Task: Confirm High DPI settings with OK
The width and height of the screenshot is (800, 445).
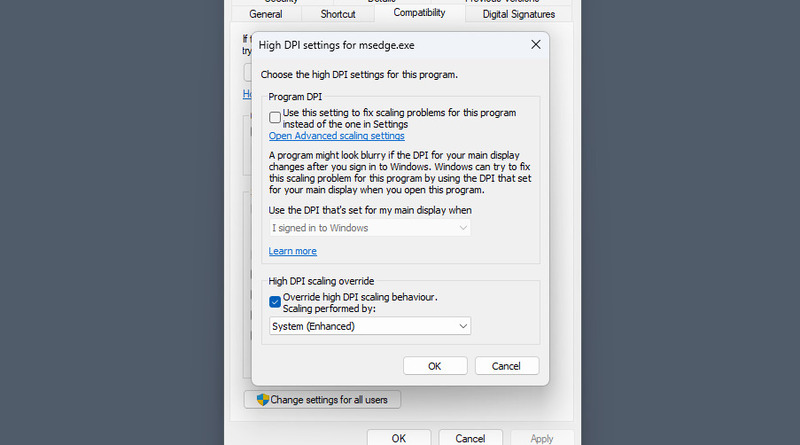Action: pyautogui.click(x=435, y=366)
